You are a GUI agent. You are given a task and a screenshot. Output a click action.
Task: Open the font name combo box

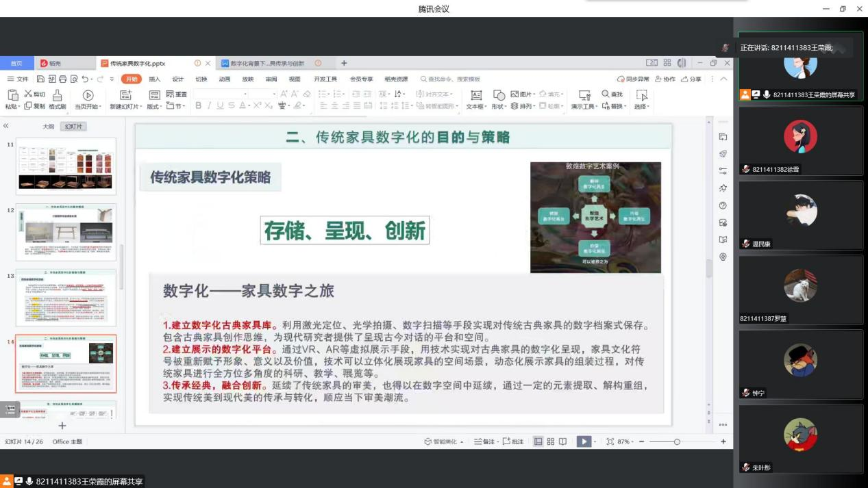click(x=222, y=94)
